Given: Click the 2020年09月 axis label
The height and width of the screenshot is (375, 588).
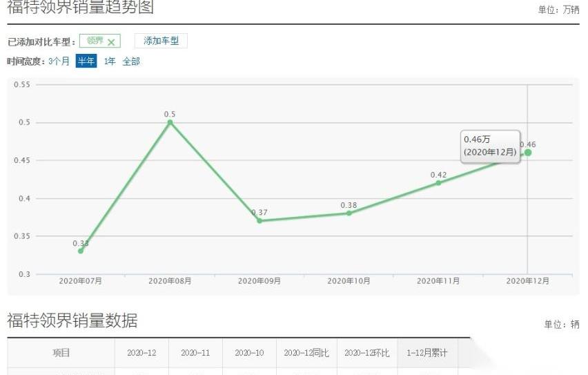Looking at the screenshot, I should point(259,281).
